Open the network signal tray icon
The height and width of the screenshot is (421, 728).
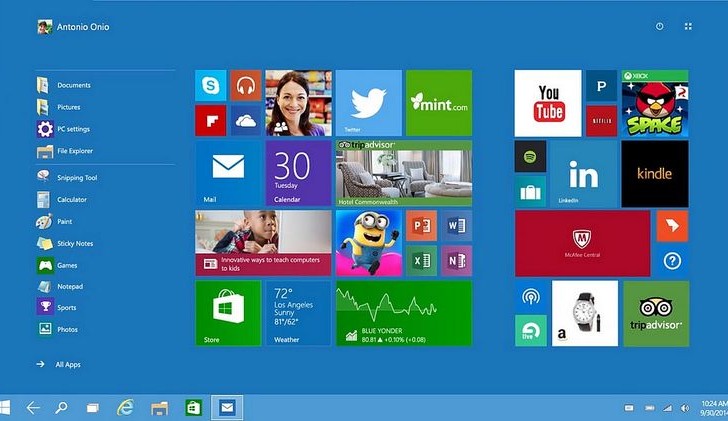667,408
